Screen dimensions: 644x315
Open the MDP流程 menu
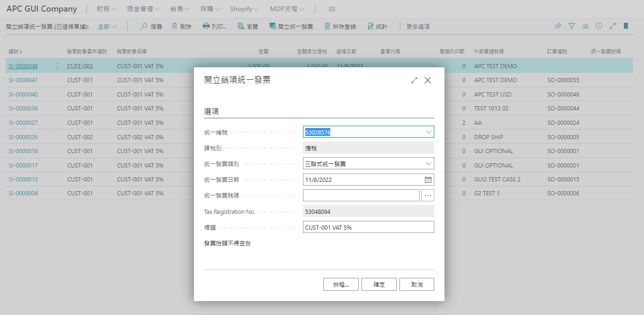[x=287, y=9]
